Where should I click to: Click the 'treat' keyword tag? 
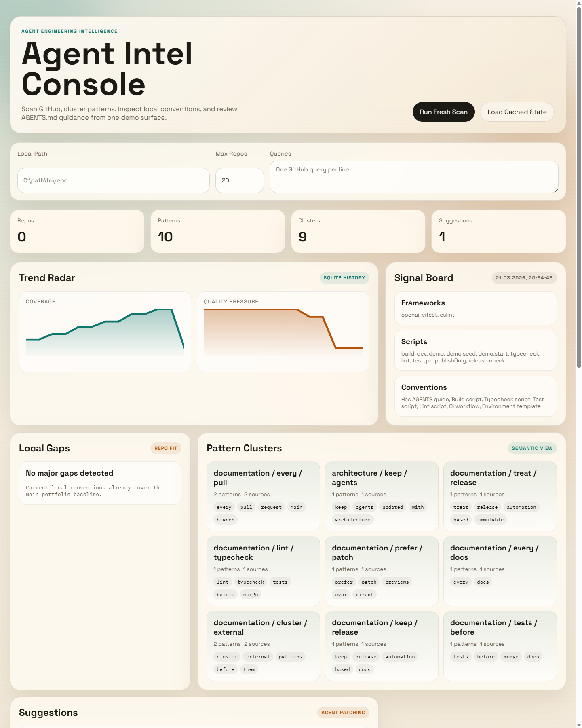pos(461,507)
